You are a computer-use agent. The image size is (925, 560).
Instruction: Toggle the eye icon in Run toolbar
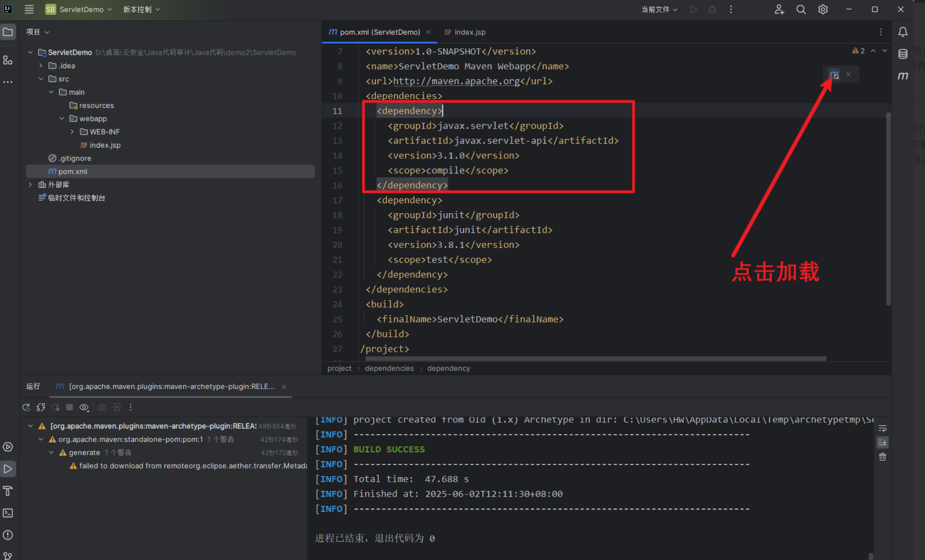(x=84, y=407)
